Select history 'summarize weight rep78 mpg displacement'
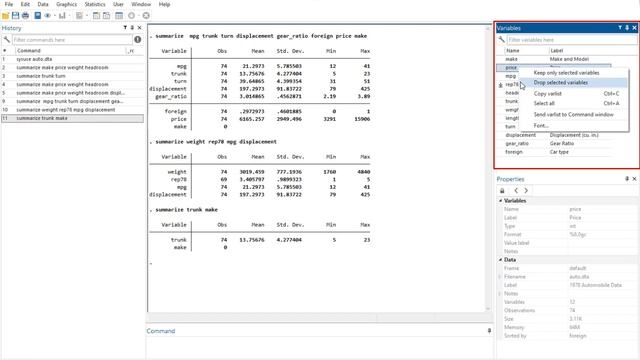The image size is (640, 360). pyautogui.click(x=72, y=110)
